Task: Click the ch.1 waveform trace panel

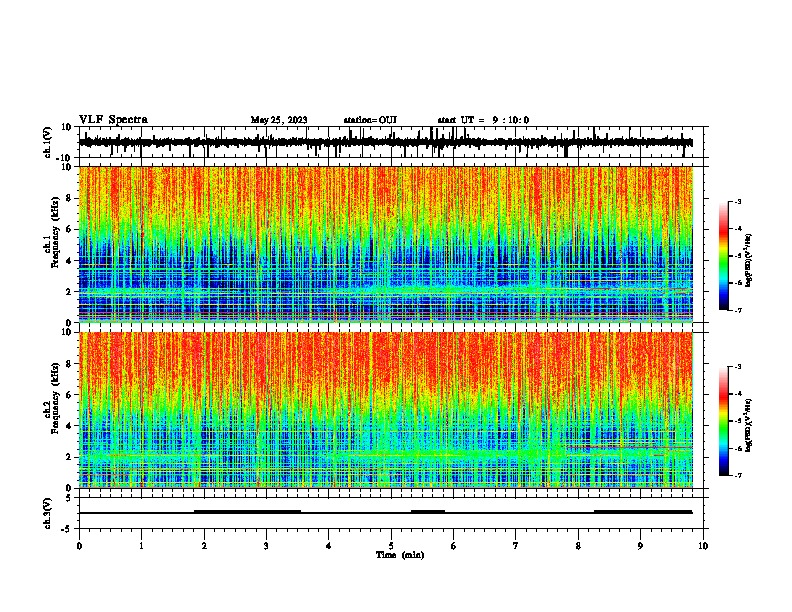Action: [391, 142]
